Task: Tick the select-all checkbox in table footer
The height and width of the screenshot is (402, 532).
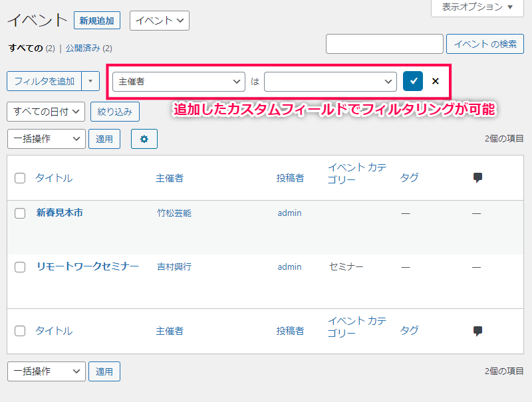Action: [20, 331]
